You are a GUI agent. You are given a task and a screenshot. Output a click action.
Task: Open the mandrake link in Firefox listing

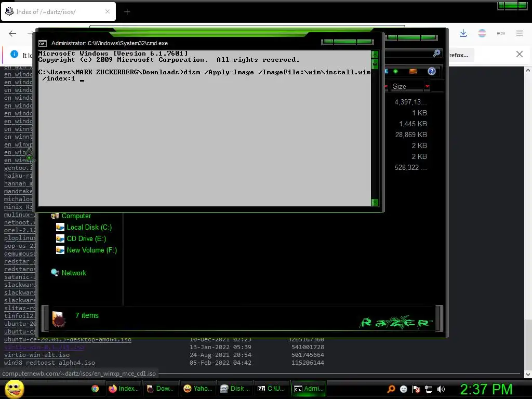[18, 191]
